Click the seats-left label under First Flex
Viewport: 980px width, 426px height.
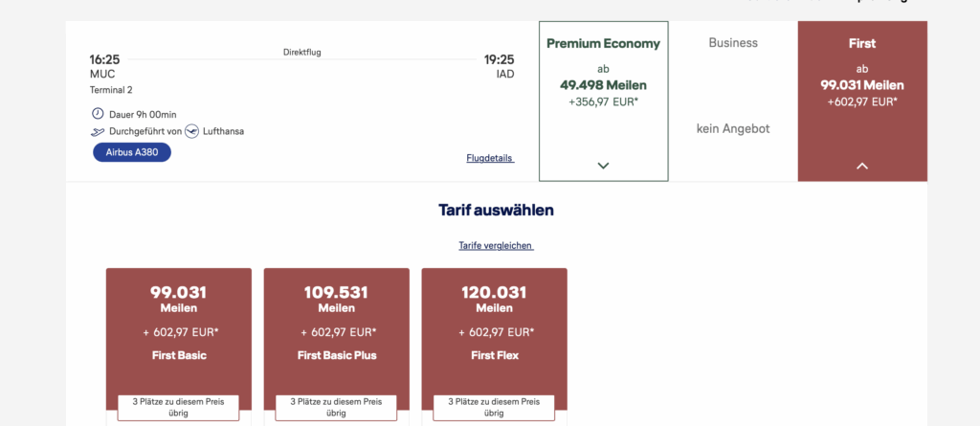(x=494, y=407)
